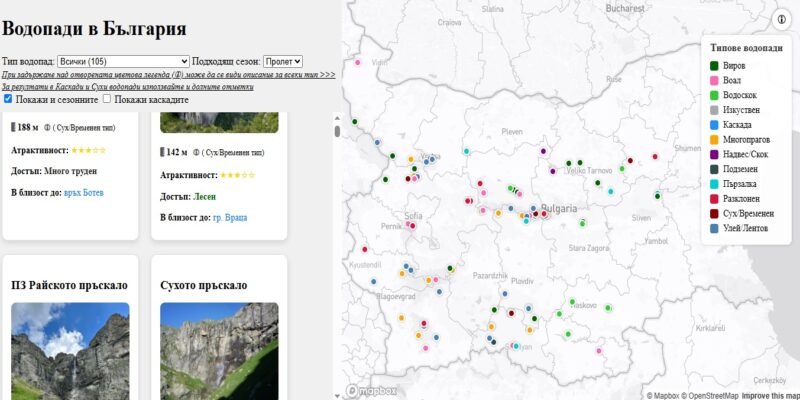Open the гр. Враца link

point(230,217)
